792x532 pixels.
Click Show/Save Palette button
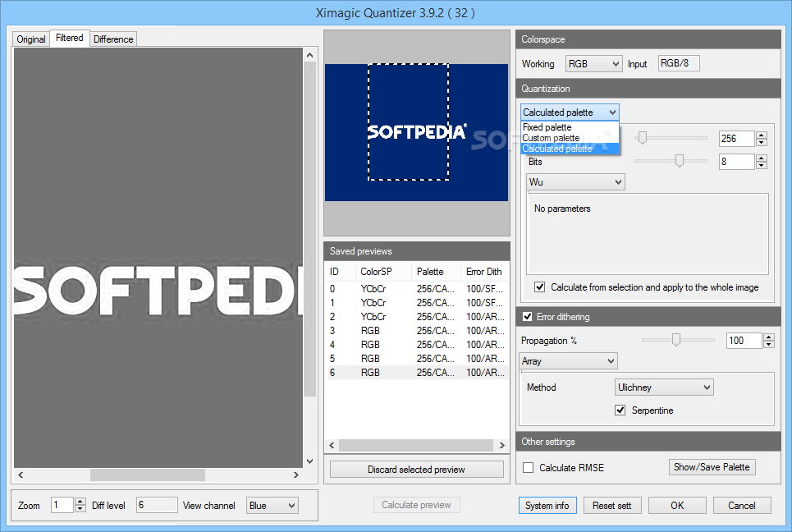coord(712,467)
